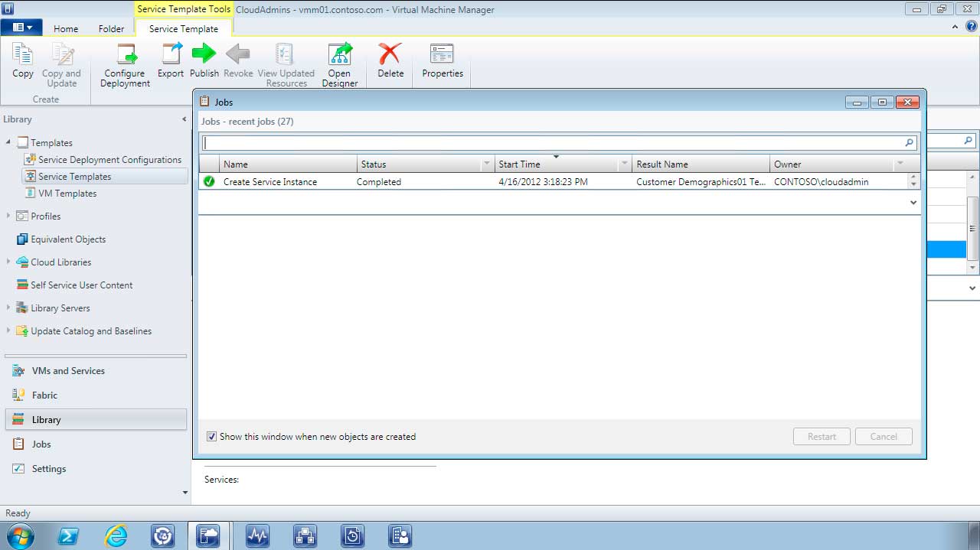This screenshot has width=980, height=550.
Task: Open the blue application menu button
Action: tap(21, 28)
